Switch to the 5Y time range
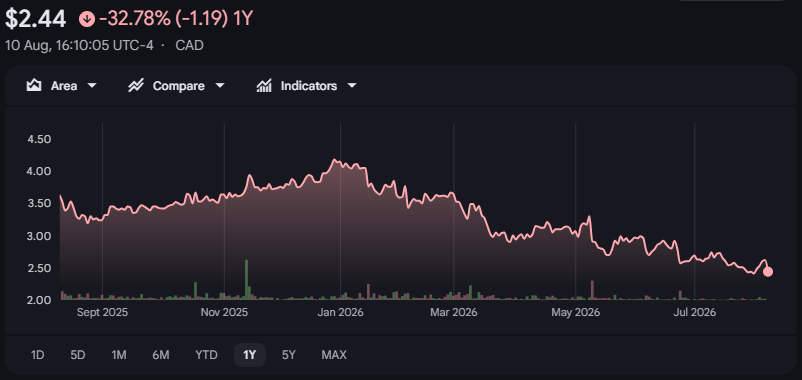The width and height of the screenshot is (802, 380). 289,354
